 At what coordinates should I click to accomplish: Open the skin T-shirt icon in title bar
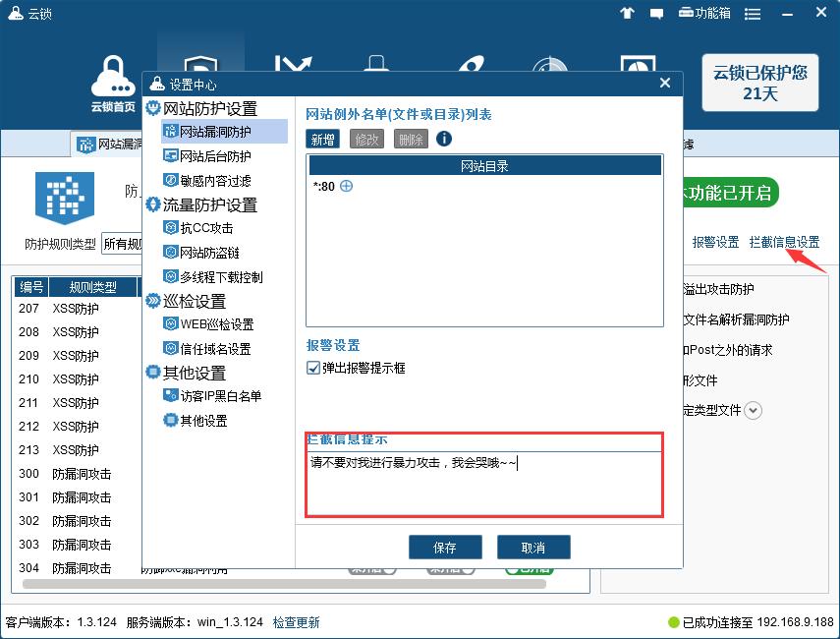[x=627, y=13]
